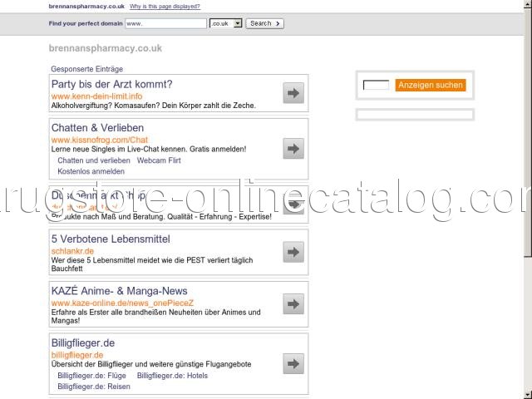
Task: Click large grey brennanspharmacy.co.uk heading
Action: tap(106, 48)
